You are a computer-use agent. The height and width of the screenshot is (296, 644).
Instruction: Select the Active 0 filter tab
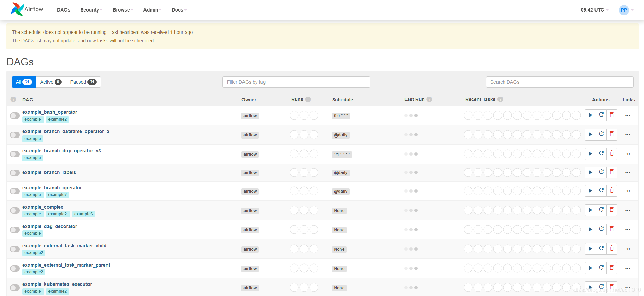tap(51, 82)
